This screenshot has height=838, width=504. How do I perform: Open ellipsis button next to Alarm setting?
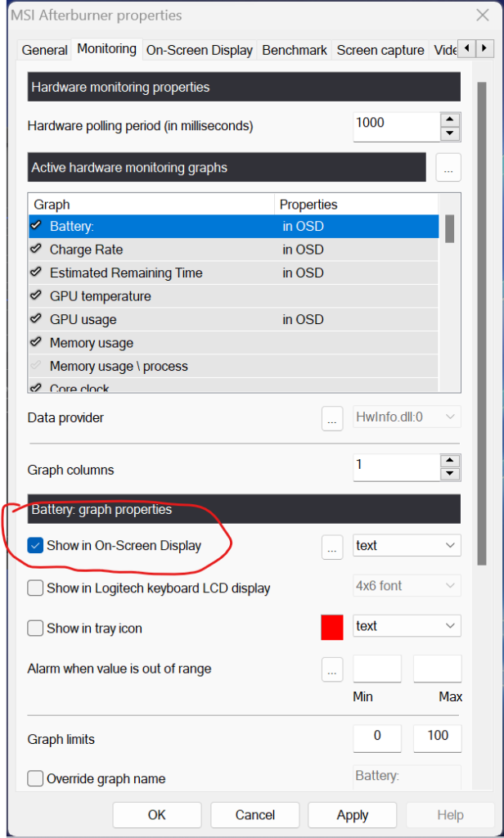click(x=332, y=669)
